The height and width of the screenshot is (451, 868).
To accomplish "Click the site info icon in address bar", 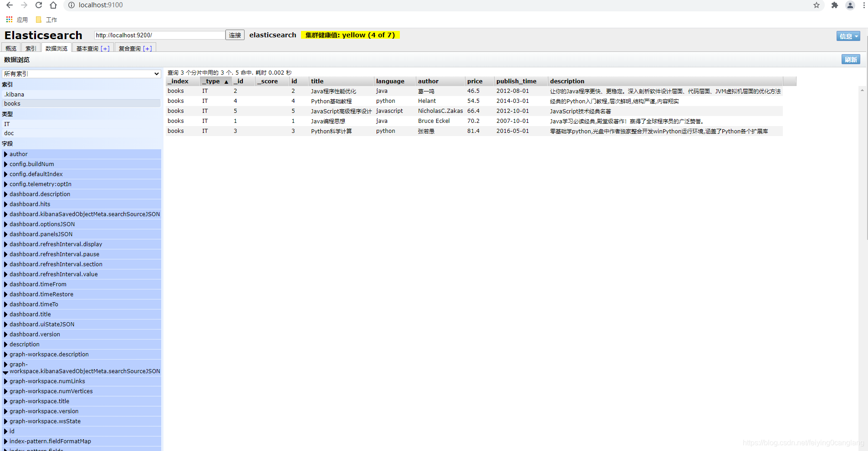I will pyautogui.click(x=71, y=5).
